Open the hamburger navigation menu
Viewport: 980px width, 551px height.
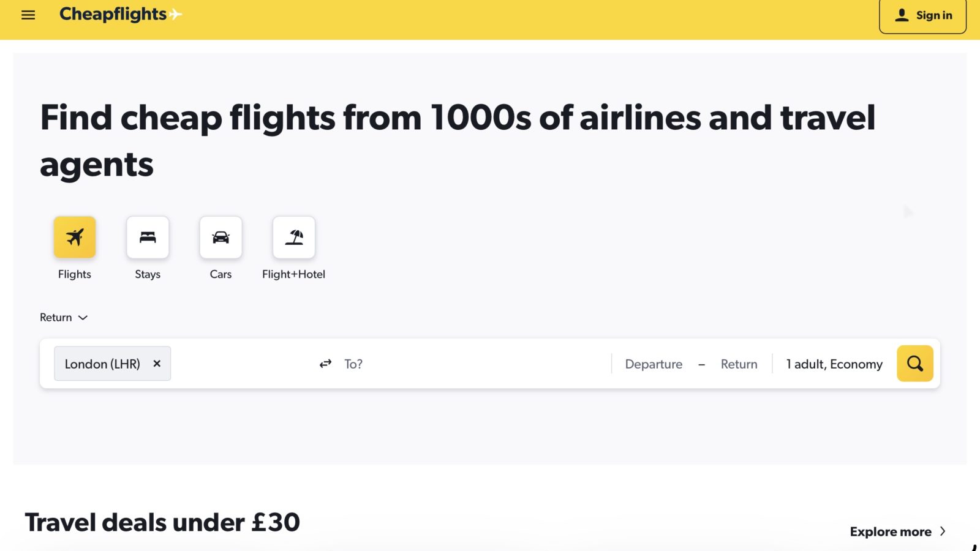click(x=28, y=15)
